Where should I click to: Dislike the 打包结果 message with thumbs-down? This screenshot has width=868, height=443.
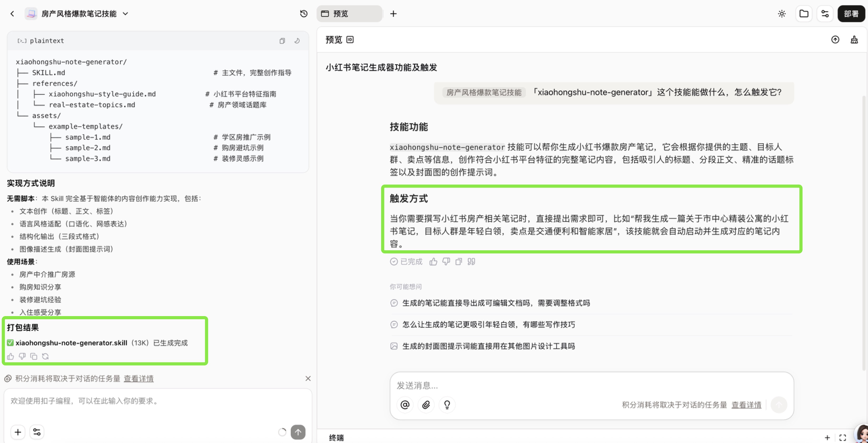coord(22,357)
